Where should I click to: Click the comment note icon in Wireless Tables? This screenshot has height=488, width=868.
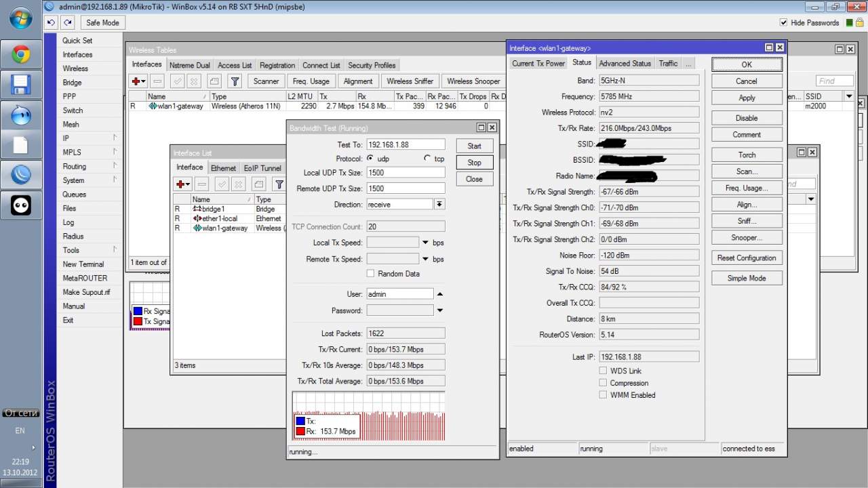[214, 81]
